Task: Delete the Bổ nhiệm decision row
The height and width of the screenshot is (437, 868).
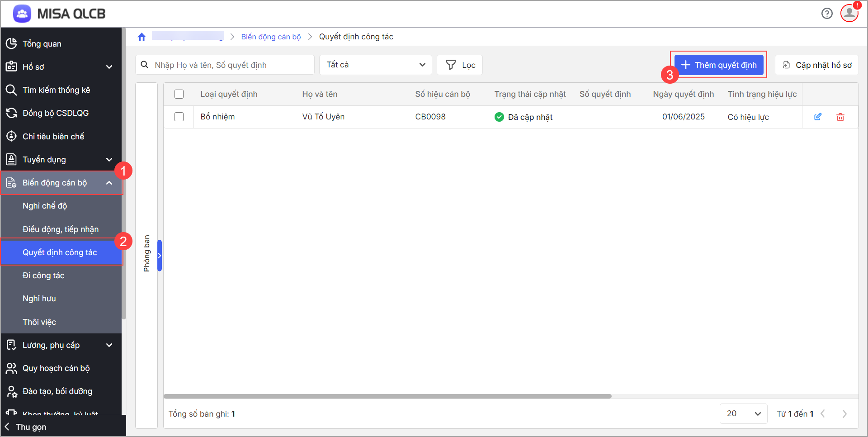Action: 840,117
